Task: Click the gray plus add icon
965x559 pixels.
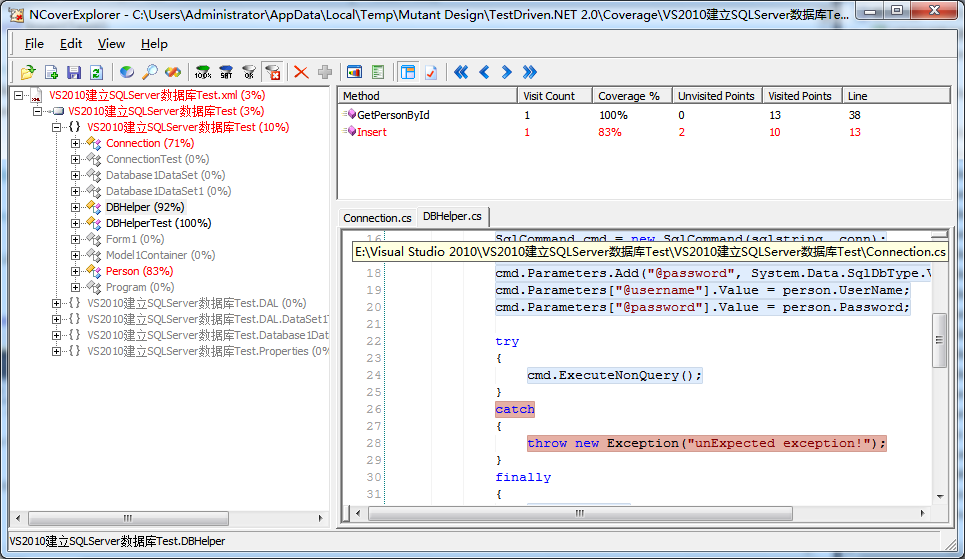Action: click(324, 73)
